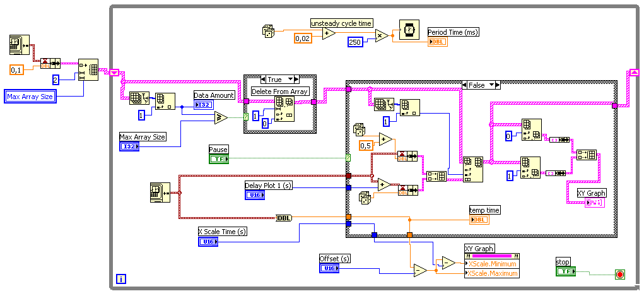Select the Index Array node wired to constant 0 in False case

click(x=532, y=130)
